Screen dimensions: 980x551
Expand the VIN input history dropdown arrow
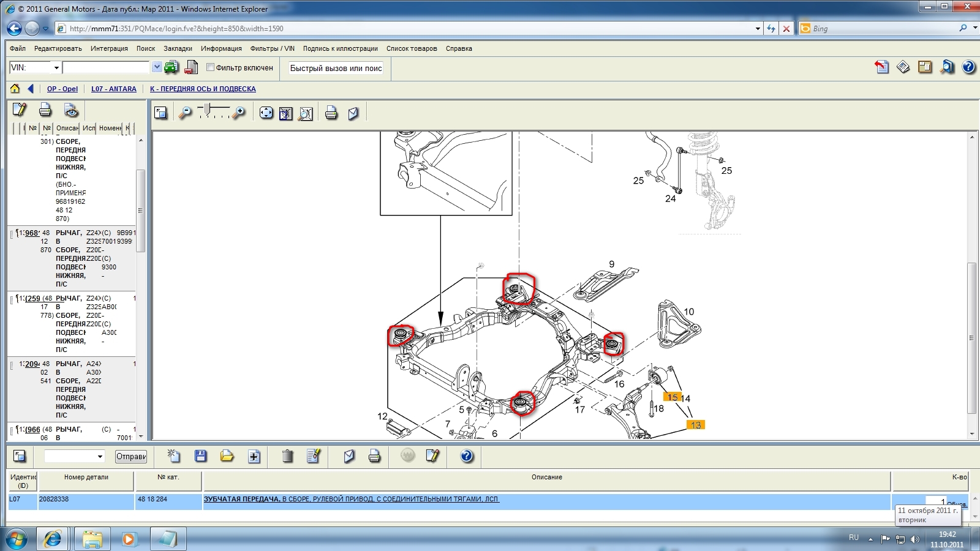[157, 67]
